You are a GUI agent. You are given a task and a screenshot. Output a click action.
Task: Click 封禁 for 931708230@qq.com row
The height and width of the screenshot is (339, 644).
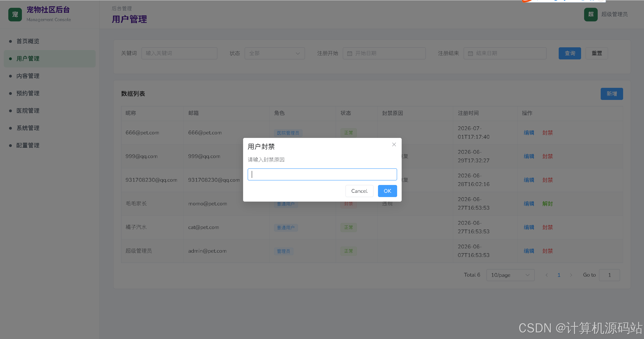[547, 180]
